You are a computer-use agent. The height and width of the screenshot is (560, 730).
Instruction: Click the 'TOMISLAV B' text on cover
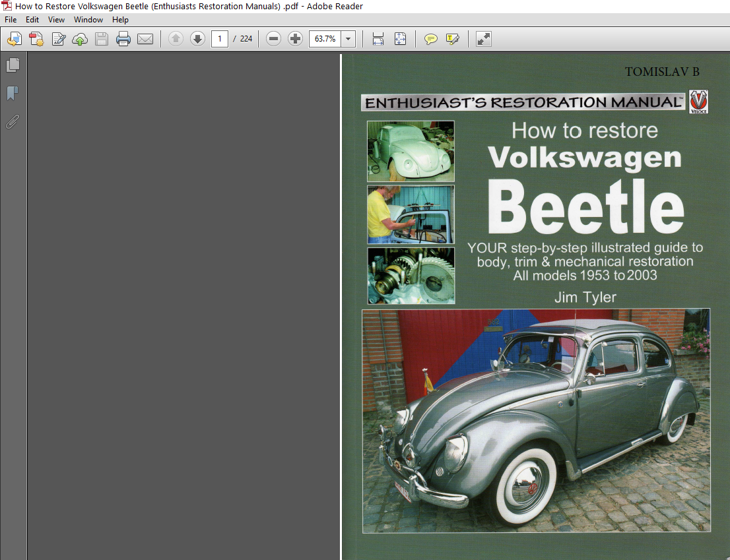662,72
